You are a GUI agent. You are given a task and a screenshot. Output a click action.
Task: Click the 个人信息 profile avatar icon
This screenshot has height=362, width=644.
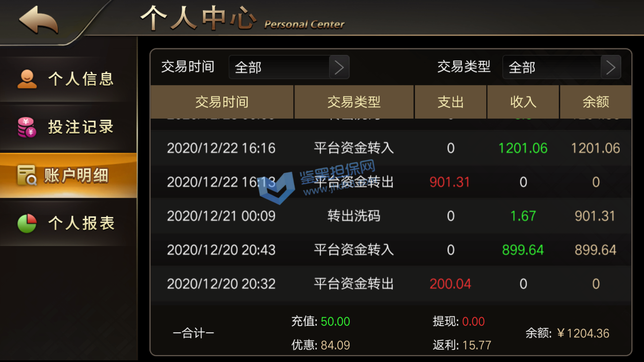tap(27, 79)
